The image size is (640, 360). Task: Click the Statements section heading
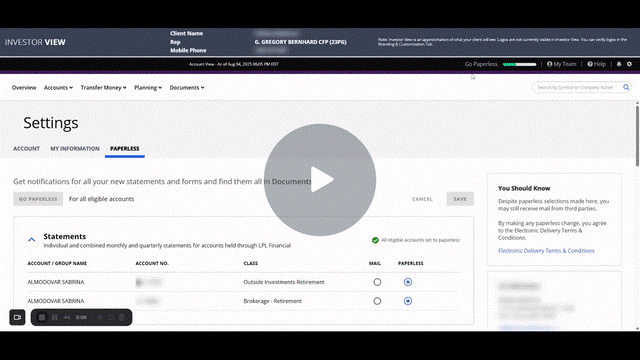tap(64, 236)
